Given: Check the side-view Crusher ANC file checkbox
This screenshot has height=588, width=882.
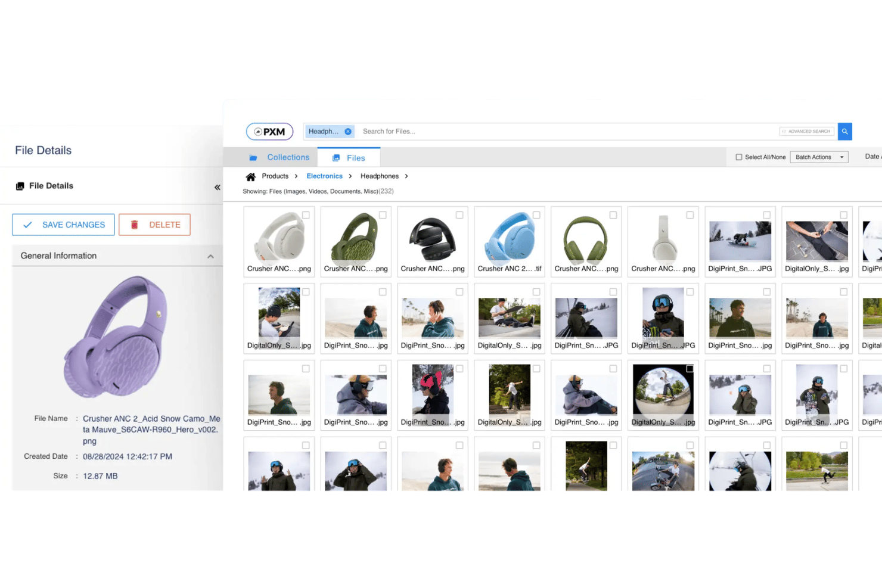Looking at the screenshot, I should (x=690, y=215).
